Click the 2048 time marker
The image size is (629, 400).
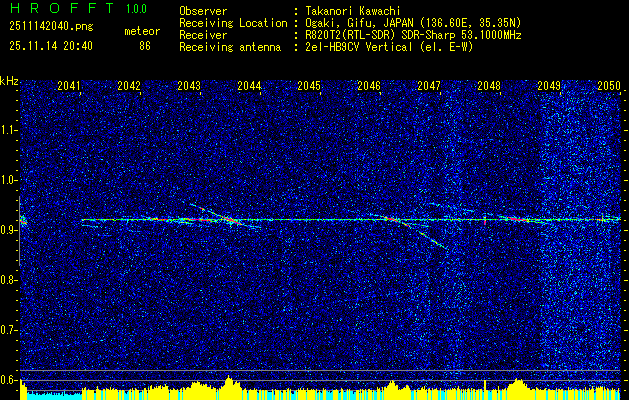coord(489,86)
